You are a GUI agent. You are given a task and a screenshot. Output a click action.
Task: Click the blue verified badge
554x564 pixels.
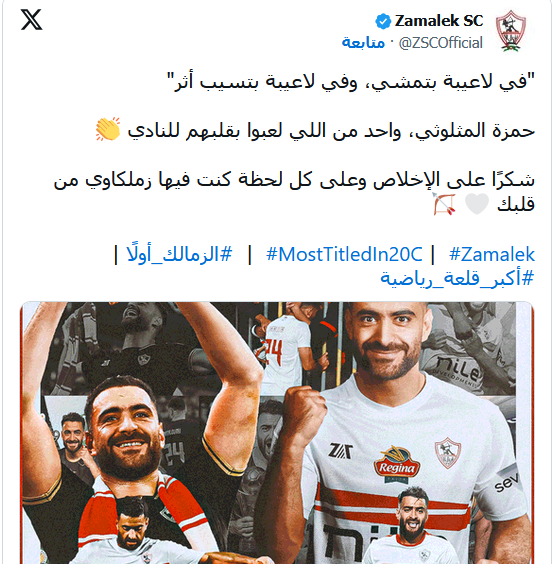pos(383,21)
